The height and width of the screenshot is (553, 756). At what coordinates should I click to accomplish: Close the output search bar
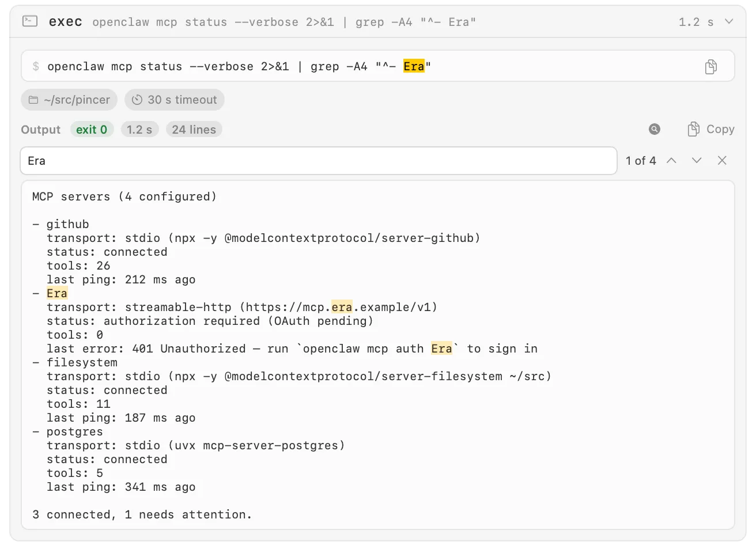coord(722,161)
